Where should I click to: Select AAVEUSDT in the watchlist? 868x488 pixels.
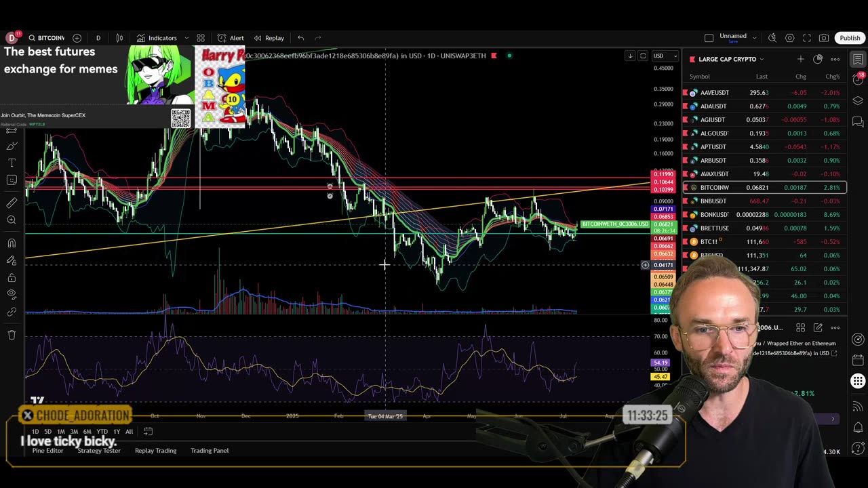click(x=765, y=92)
